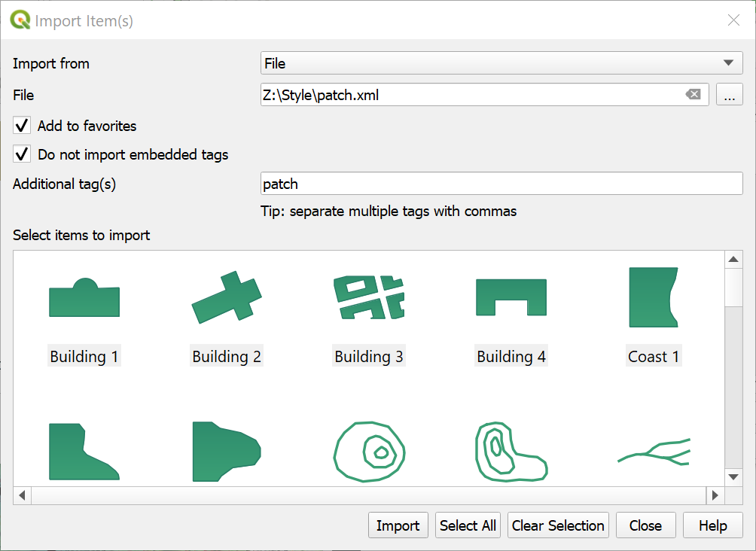Image resolution: width=756 pixels, height=551 pixels.
Task: Pick the rounded pentagon patch in second row
Action: click(227, 452)
